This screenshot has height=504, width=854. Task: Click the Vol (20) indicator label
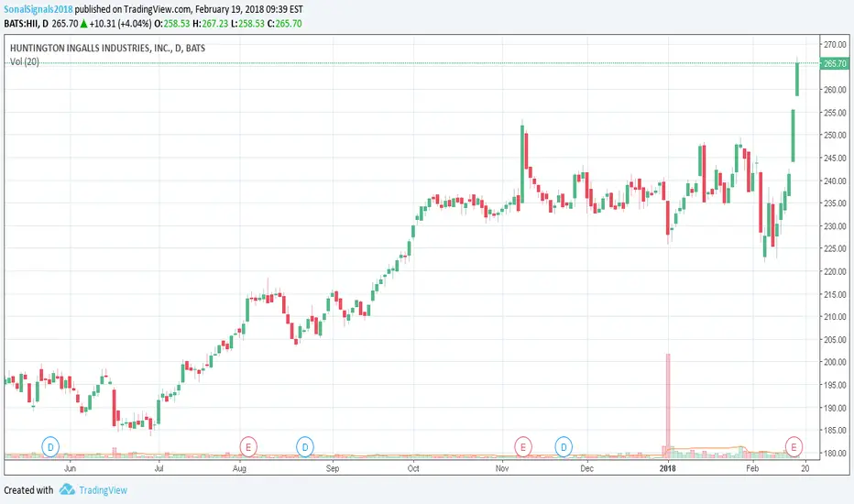[x=25, y=61]
